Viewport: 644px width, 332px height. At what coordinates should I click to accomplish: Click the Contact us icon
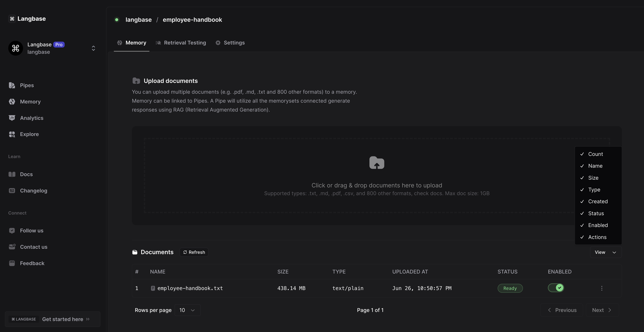(x=12, y=247)
